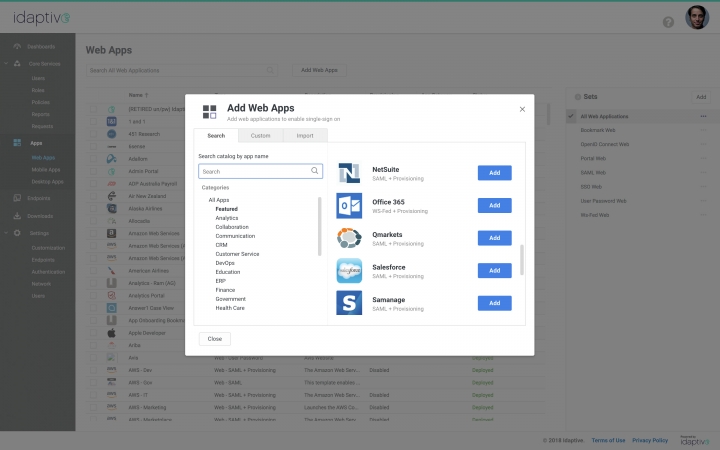The image size is (720, 450).
Task: Open options menu for SAML Web set
Action: click(x=703, y=173)
